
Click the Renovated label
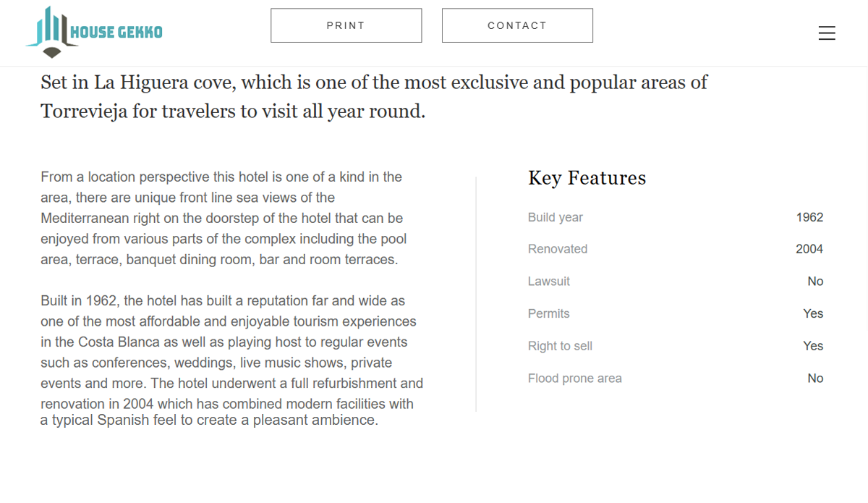pyautogui.click(x=558, y=249)
